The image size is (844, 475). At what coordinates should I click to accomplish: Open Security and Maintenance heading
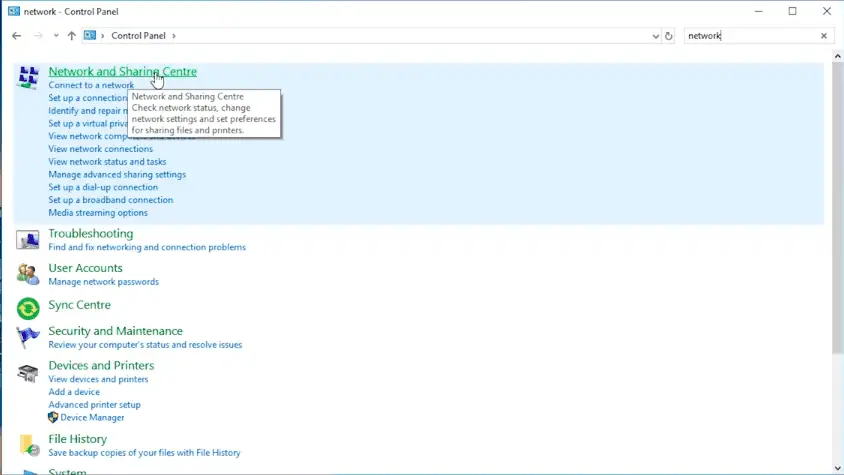tap(115, 331)
